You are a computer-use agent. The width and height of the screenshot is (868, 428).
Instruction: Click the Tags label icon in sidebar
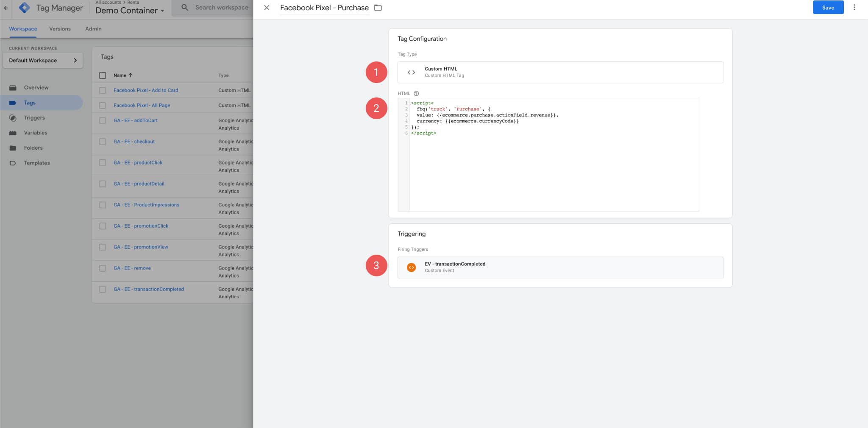(13, 103)
